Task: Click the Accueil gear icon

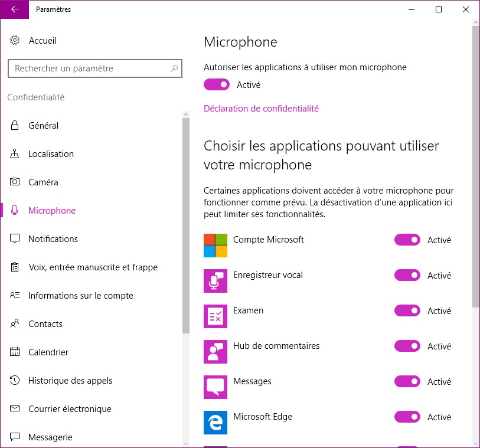Action: click(15, 40)
